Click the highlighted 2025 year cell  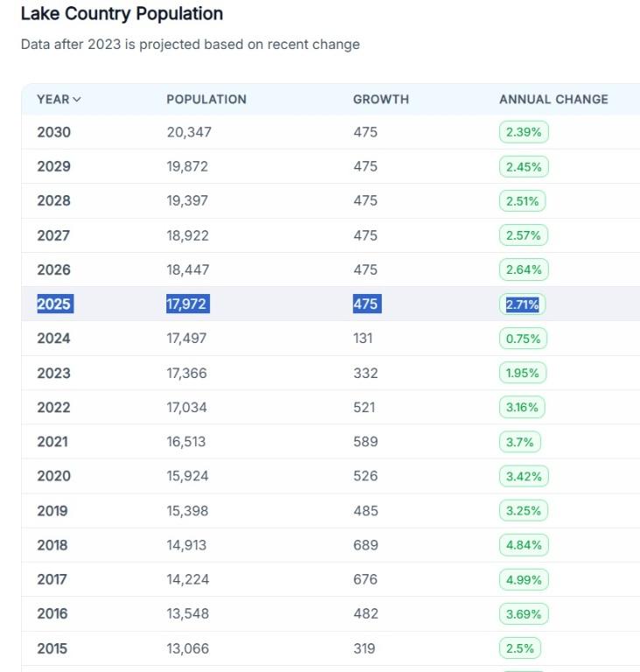coord(54,304)
